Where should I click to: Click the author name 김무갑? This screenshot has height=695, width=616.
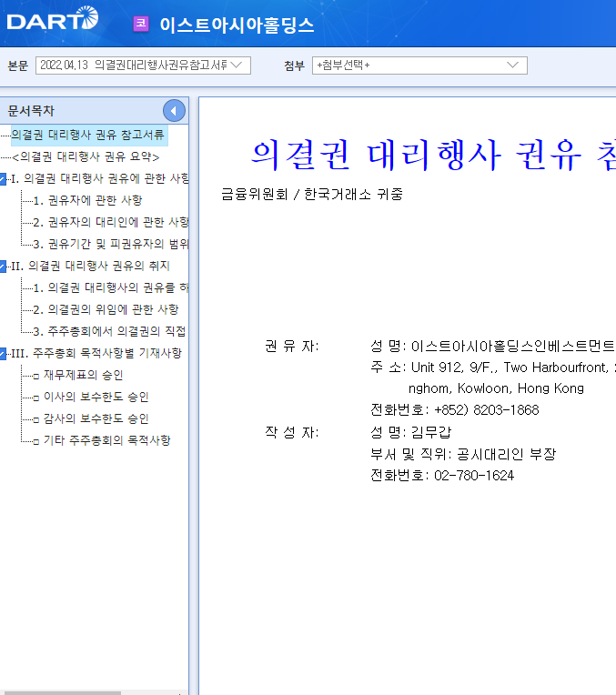[x=431, y=432]
